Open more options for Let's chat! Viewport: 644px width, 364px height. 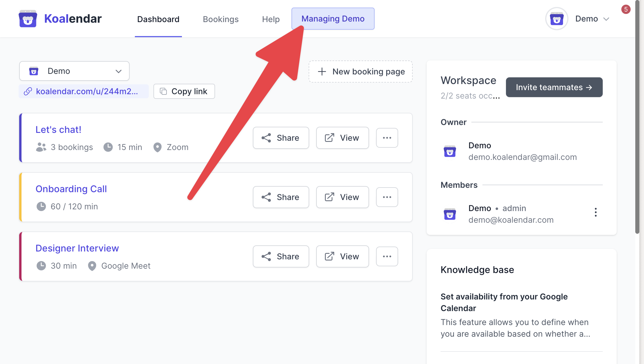click(x=387, y=138)
